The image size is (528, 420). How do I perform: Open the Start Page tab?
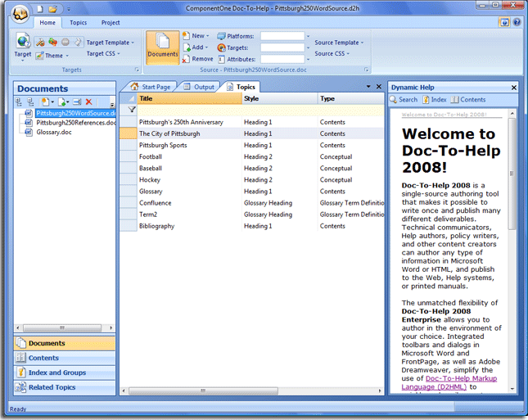151,87
